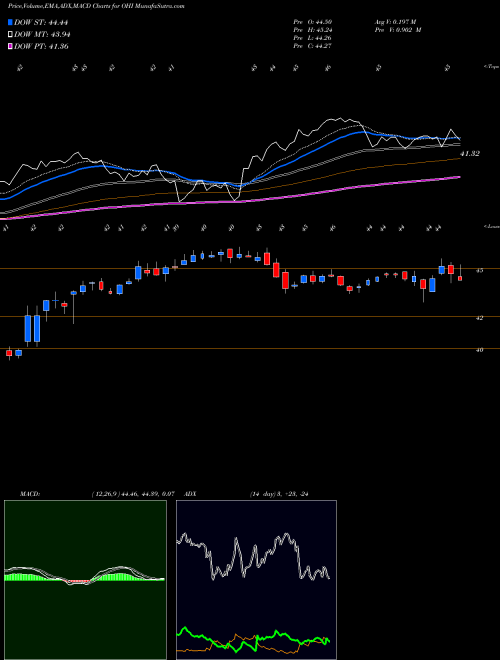500x660 pixels.
Task: Click the white ADX line in ADX panel
Action: [253, 556]
